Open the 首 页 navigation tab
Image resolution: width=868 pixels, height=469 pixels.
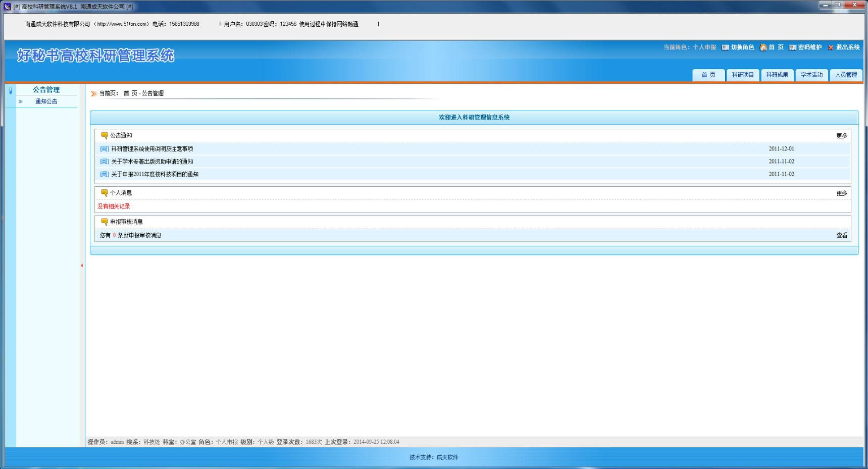708,75
